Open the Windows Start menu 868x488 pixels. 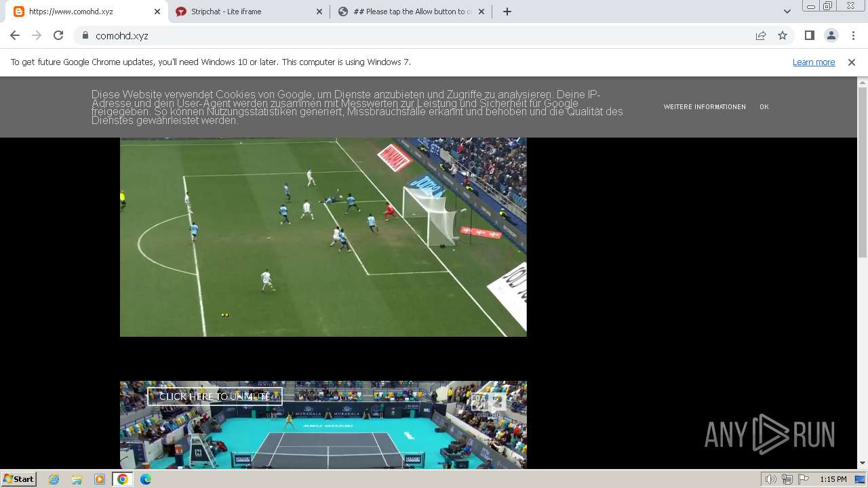(x=18, y=479)
